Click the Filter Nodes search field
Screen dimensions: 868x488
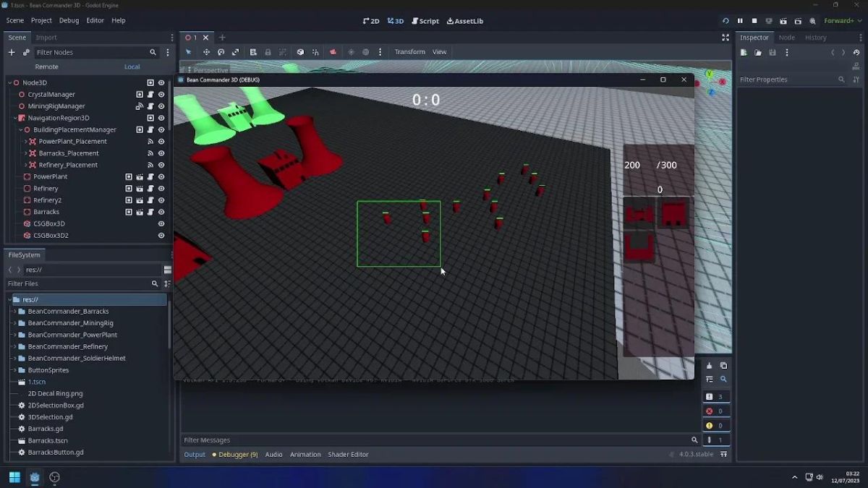click(x=96, y=52)
